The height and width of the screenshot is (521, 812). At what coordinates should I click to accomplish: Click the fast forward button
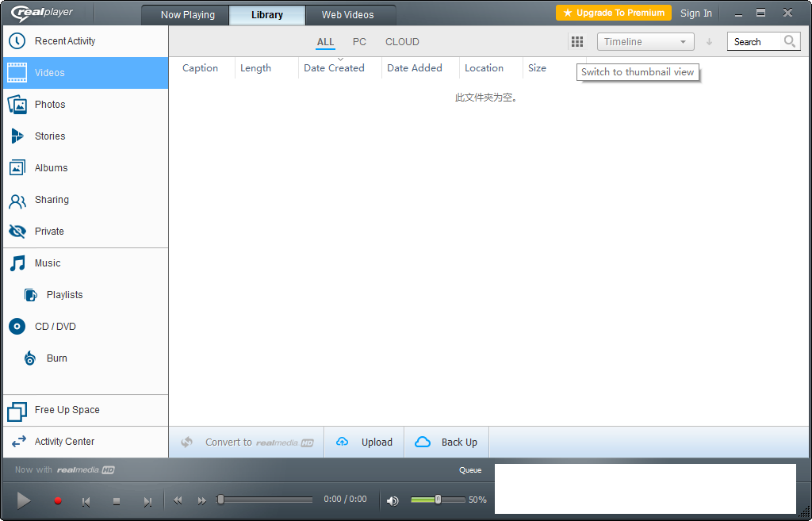tap(202, 500)
